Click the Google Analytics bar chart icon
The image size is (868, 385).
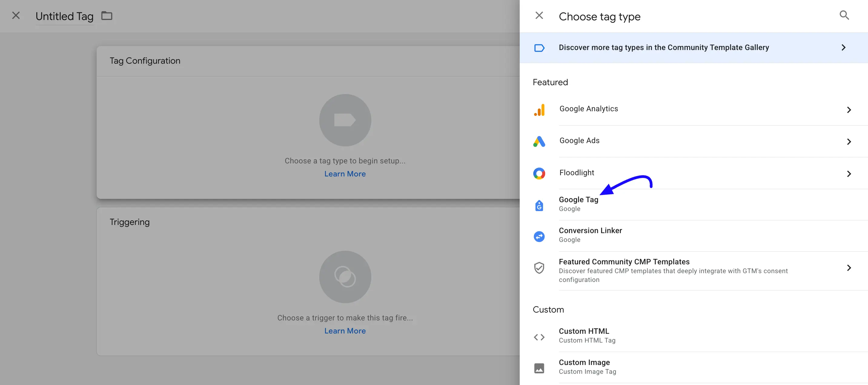tap(539, 110)
